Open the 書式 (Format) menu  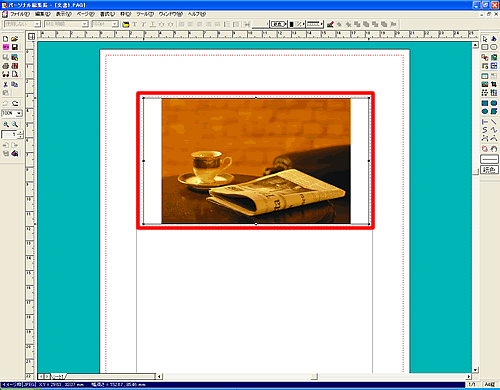pyautogui.click(x=107, y=14)
